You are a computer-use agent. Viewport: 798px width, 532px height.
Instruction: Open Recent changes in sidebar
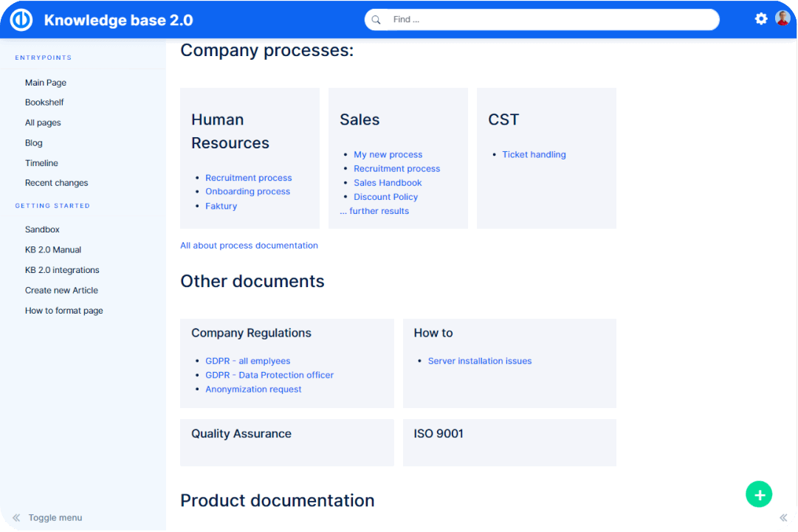point(56,183)
